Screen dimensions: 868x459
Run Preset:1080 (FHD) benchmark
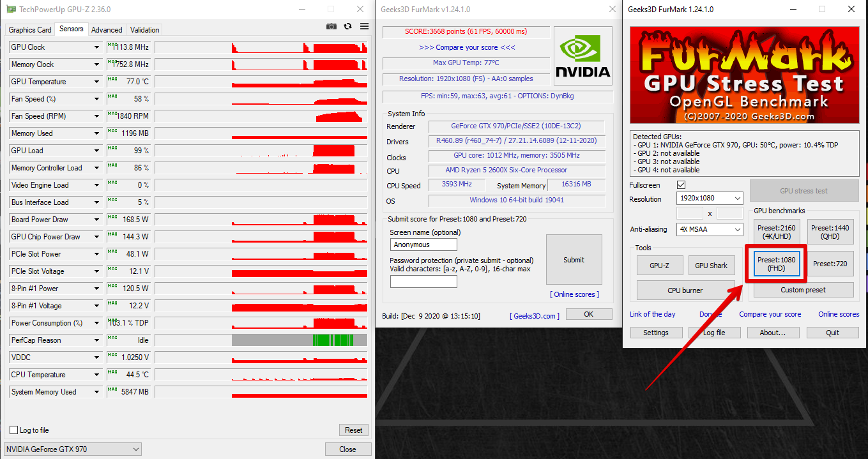coord(776,264)
